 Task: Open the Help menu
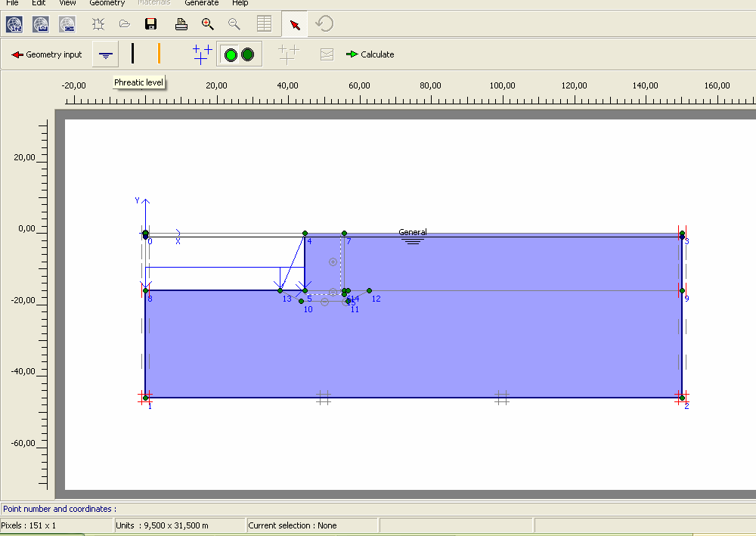240,2
